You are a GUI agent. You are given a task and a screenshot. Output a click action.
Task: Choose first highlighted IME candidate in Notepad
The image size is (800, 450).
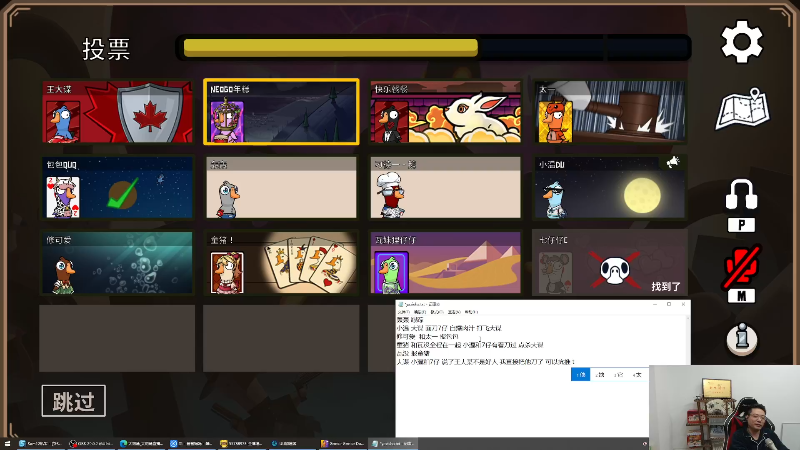pos(581,374)
